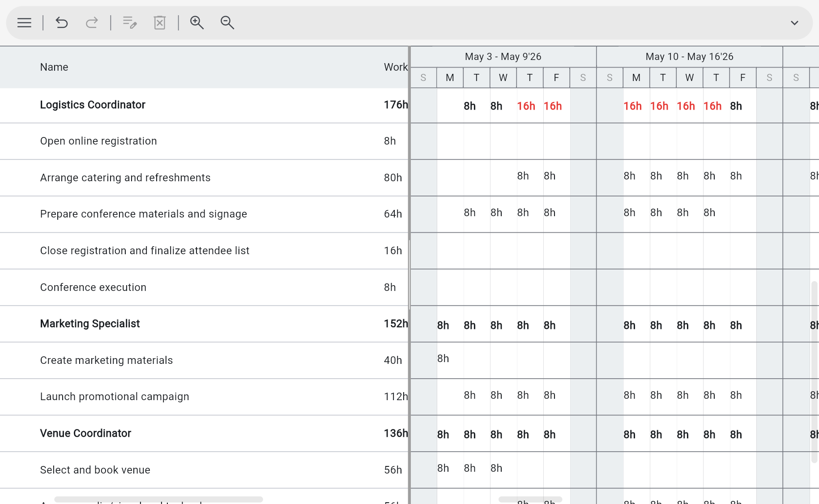
Task: Expand the Logistics Coordinator resource row
Action: 93,105
